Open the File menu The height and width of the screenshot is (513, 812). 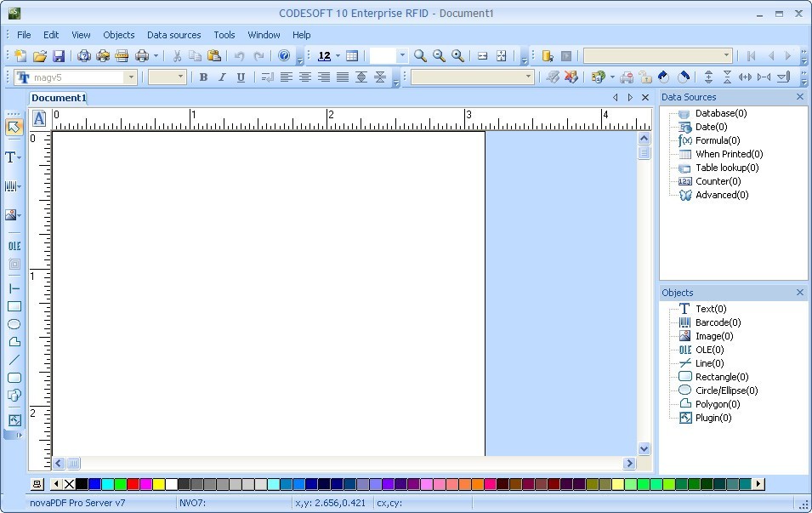click(x=24, y=35)
